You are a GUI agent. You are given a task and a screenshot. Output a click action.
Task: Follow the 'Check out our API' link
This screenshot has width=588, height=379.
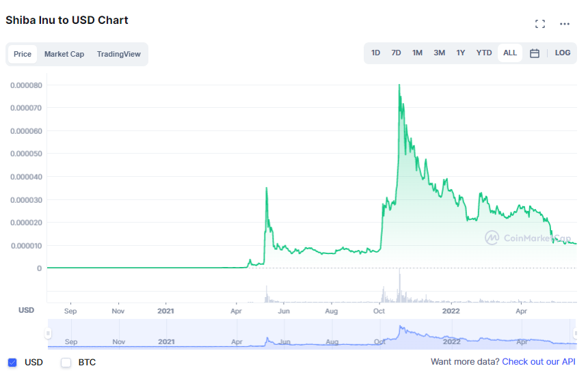click(539, 362)
